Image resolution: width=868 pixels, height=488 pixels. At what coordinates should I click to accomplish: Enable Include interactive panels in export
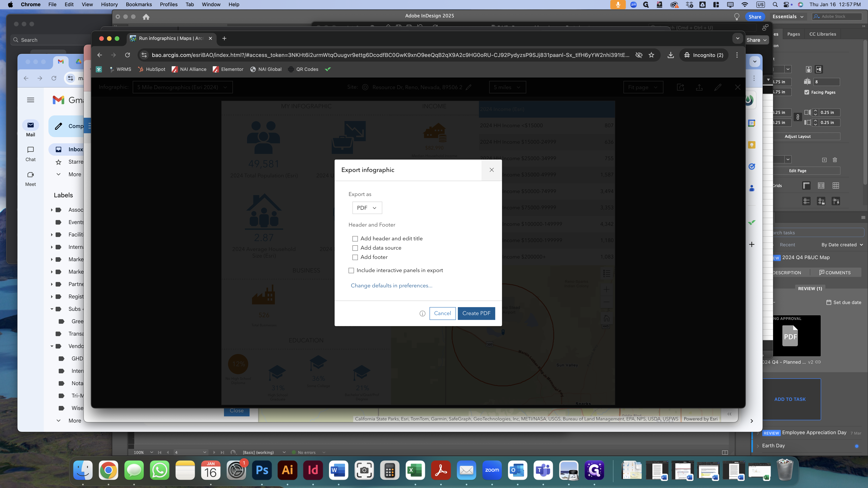point(351,271)
